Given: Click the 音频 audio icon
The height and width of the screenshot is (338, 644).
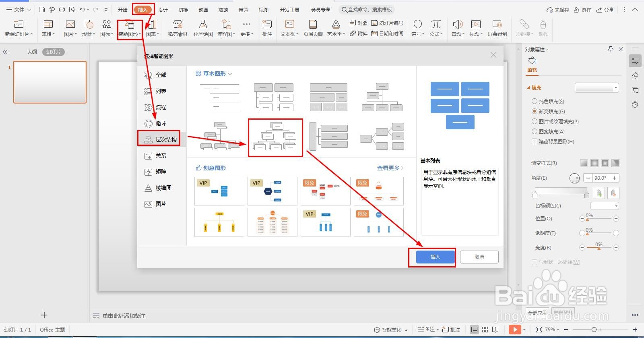Looking at the screenshot, I should pos(457,25).
